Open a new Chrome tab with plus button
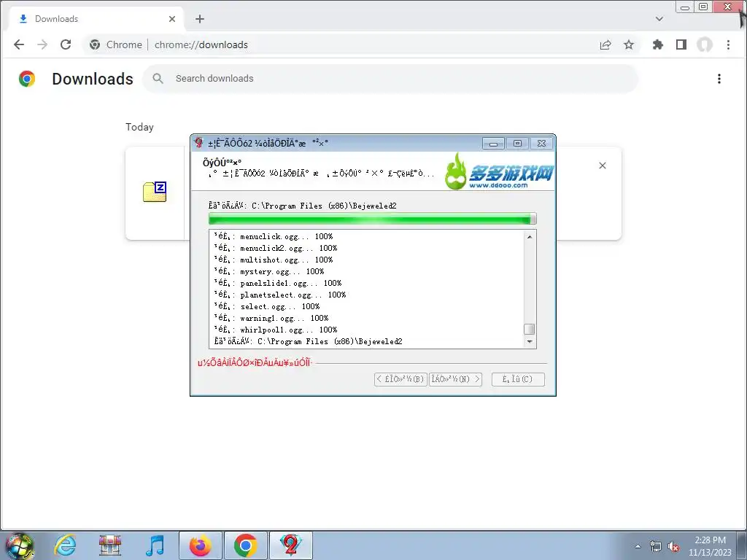Viewport: 747px width, 560px height. 200,19
